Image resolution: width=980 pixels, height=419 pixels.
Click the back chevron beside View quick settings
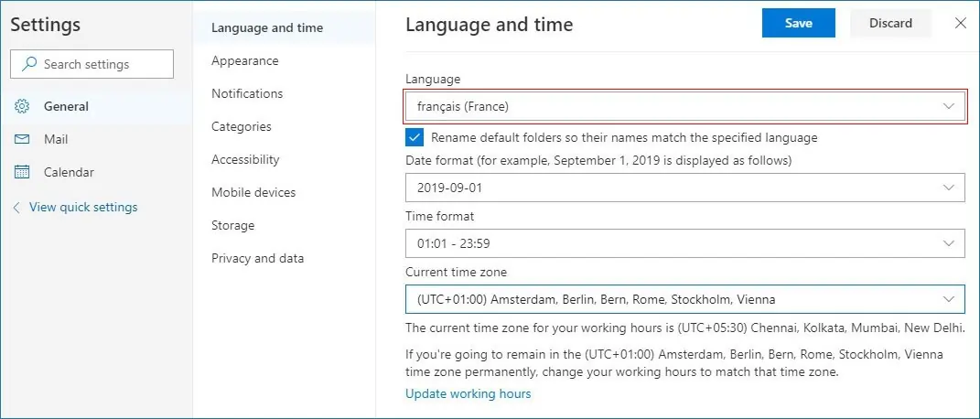point(16,208)
